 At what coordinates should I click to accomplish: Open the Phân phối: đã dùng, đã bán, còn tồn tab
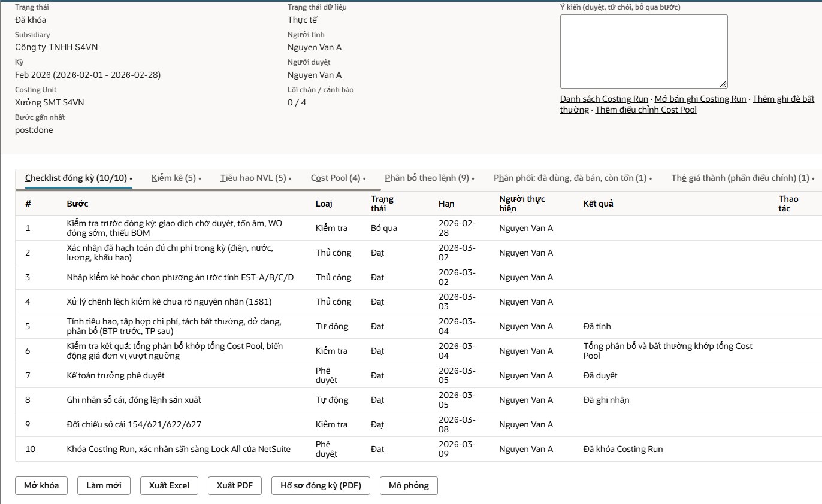click(573, 178)
